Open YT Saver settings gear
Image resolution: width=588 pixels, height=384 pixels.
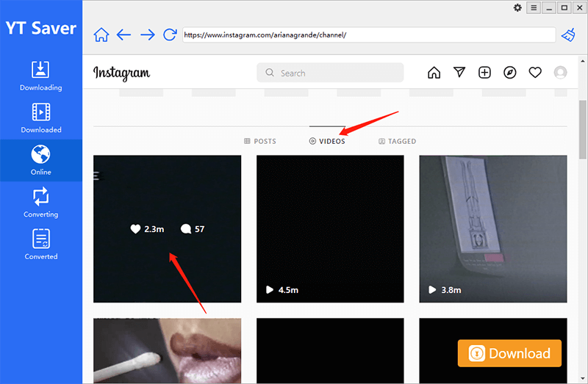pos(517,8)
